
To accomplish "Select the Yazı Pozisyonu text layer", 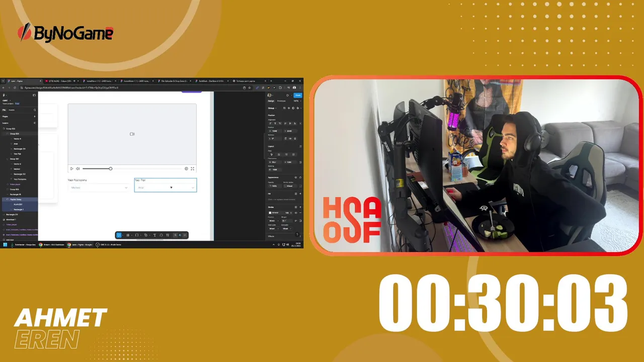I will [x=20, y=179].
